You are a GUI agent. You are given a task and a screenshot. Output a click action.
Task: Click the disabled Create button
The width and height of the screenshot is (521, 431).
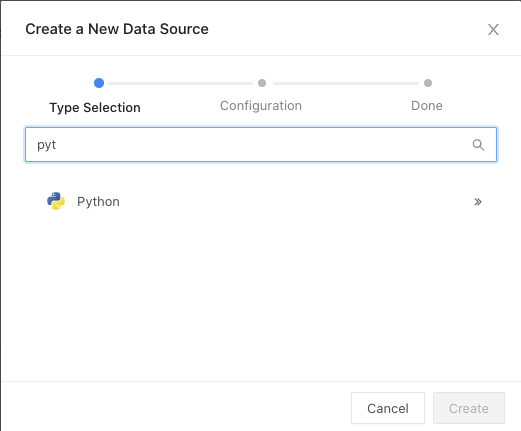pyautogui.click(x=469, y=408)
